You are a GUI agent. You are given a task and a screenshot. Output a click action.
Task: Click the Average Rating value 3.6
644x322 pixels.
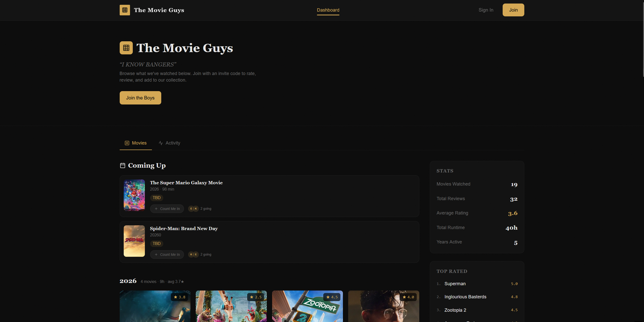pos(513,213)
